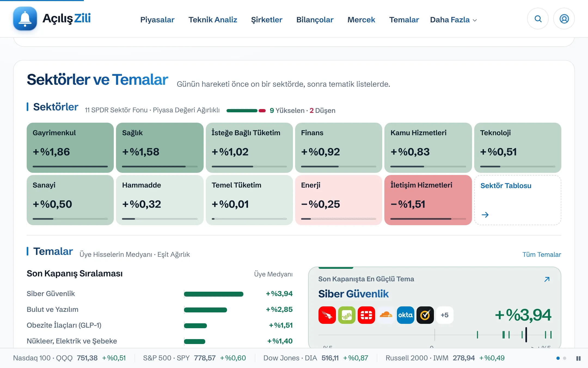Open the Sanayi sector card

coord(70,200)
